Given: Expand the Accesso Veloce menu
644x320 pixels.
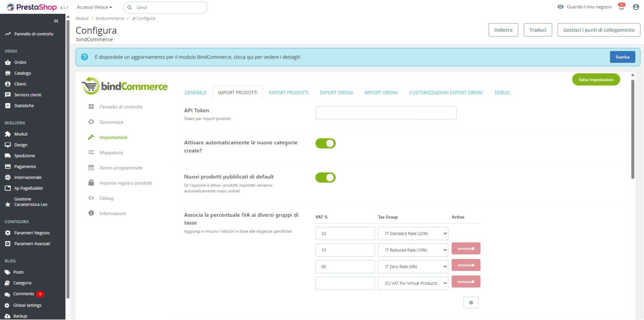Looking at the screenshot, I should click(x=94, y=7).
